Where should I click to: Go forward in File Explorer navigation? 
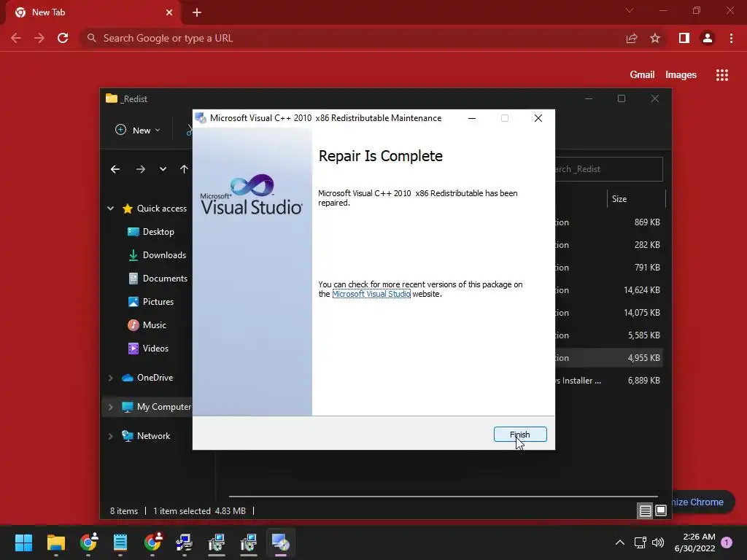[x=140, y=169]
